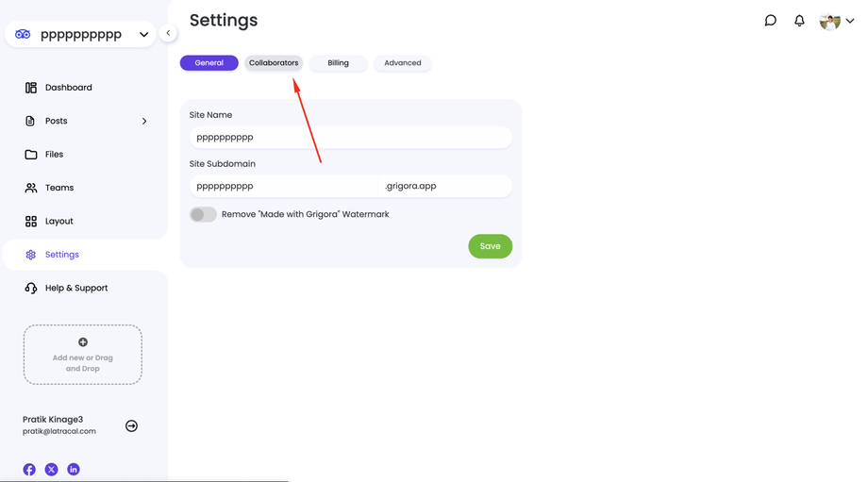Viewport: 868px width, 482px height.
Task: Open the X (Twitter) social icon
Action: click(51, 470)
